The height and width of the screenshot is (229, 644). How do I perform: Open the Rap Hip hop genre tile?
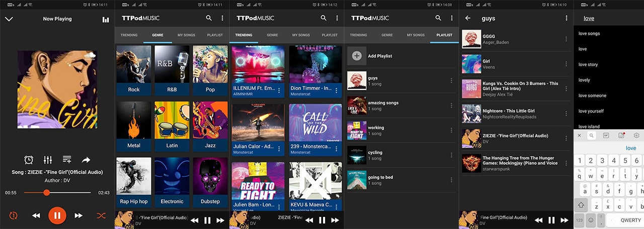(x=134, y=182)
